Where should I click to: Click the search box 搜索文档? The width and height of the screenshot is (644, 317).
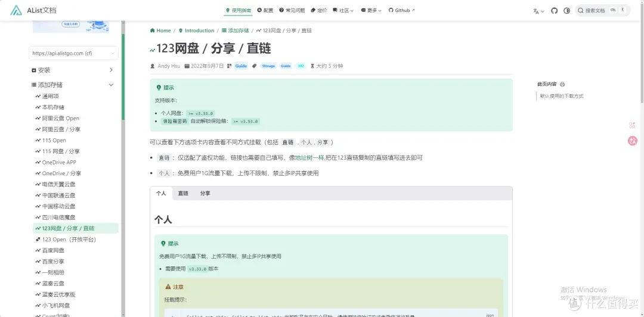602,11
